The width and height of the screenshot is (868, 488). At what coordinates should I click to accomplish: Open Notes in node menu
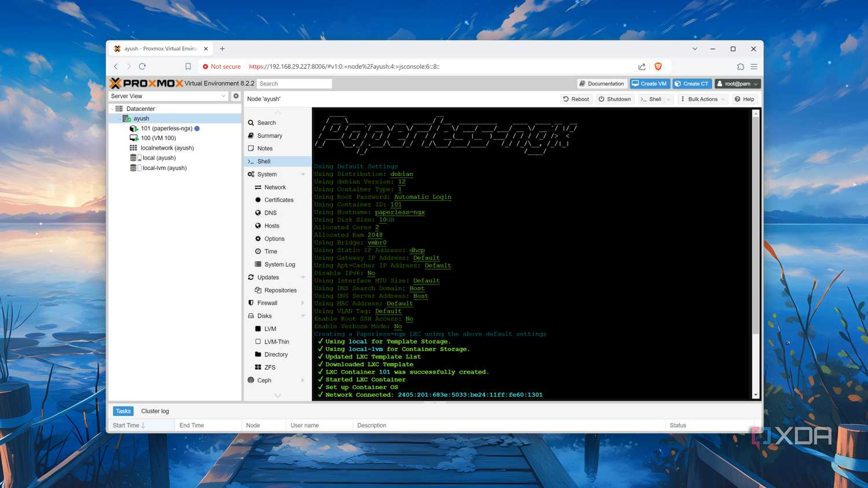pyautogui.click(x=278, y=149)
